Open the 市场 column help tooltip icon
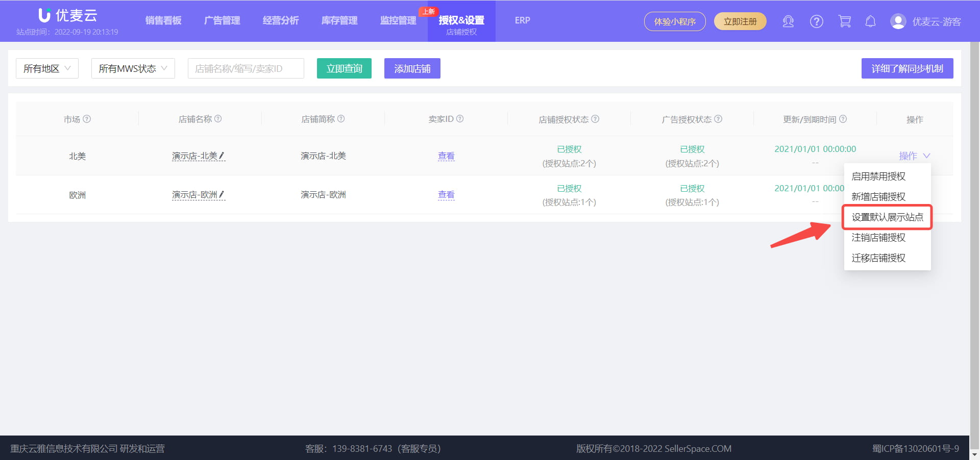Screen dimensions: 980x460 [87, 119]
